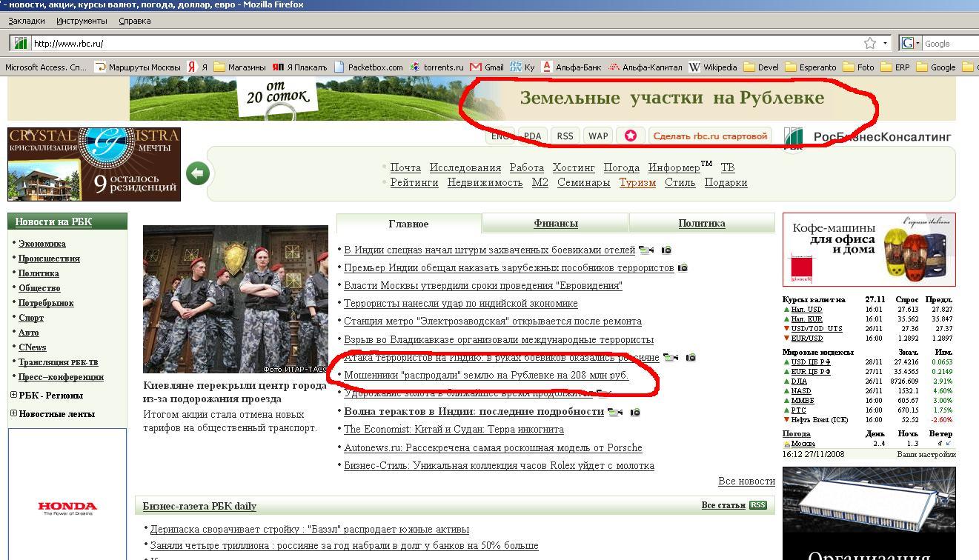Switch to the Политика tab
979x560 pixels.
[702, 223]
